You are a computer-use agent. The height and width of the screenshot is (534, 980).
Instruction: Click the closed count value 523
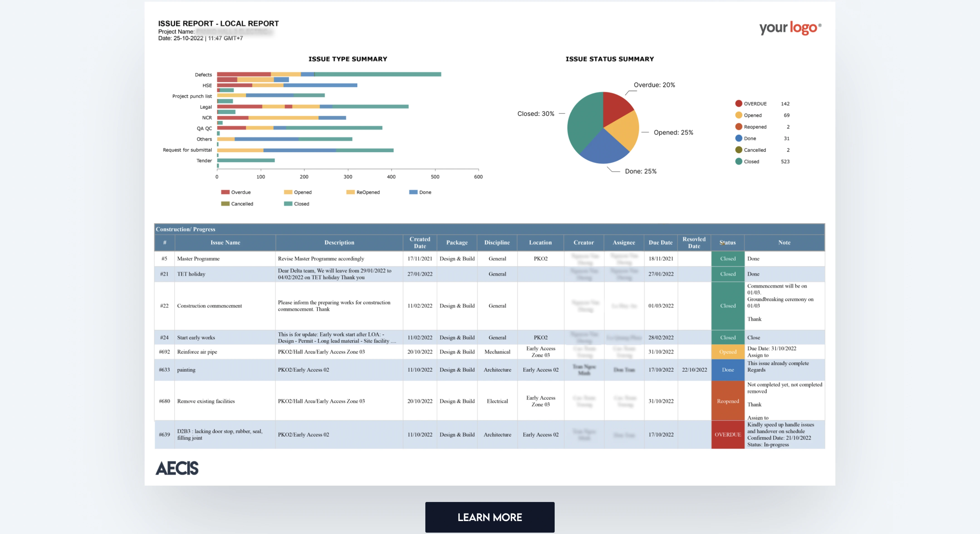pyautogui.click(x=785, y=161)
